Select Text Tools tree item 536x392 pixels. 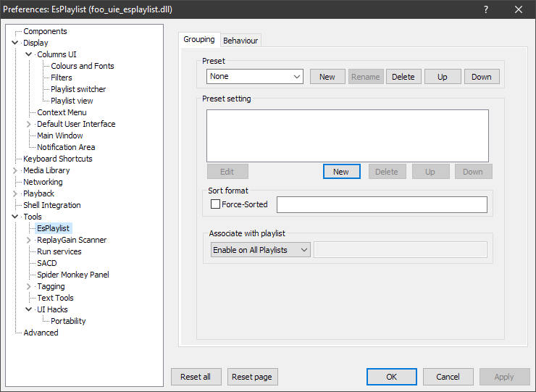tap(55, 298)
